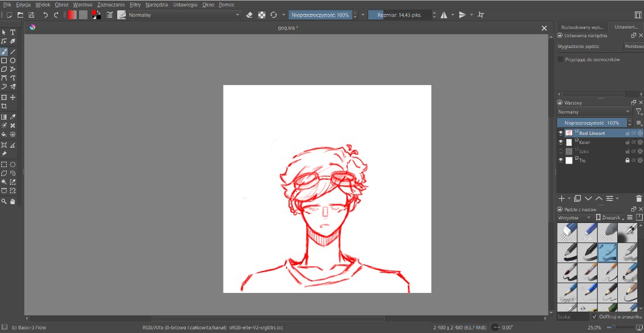Enable 'Przyciągaj do pomocników' checkbox
The height and width of the screenshot is (333, 644).
pyautogui.click(x=561, y=60)
